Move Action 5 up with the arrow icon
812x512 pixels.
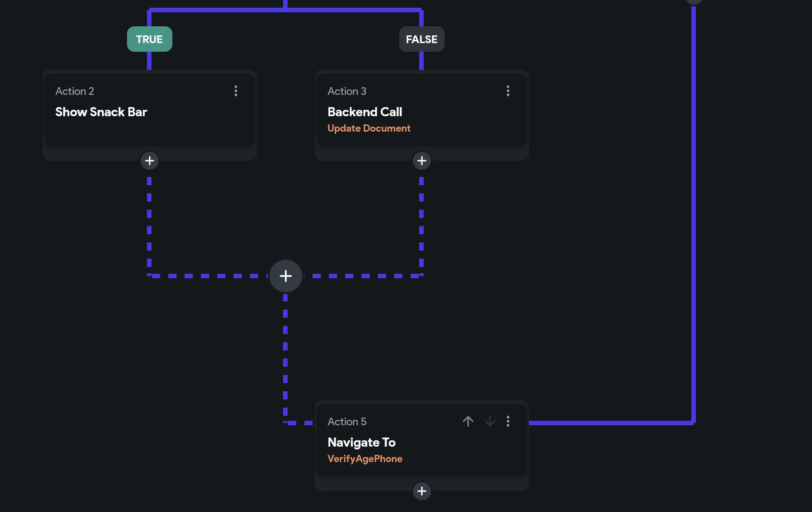(468, 421)
